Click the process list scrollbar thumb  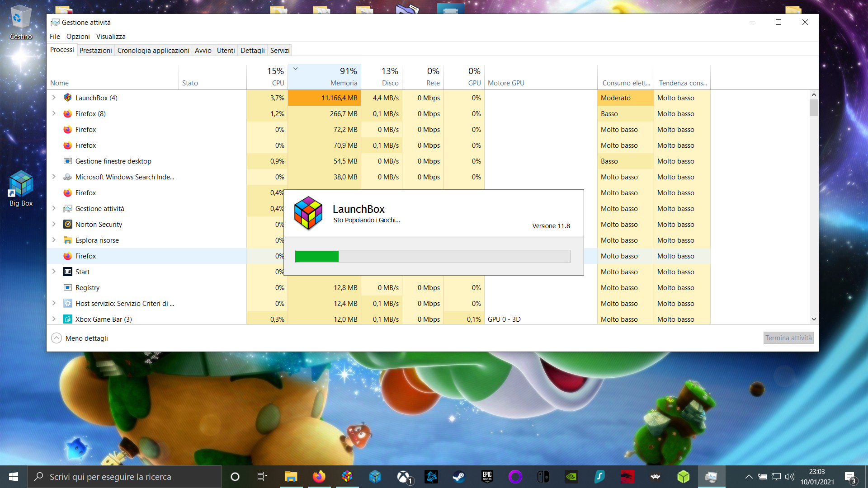[814, 108]
